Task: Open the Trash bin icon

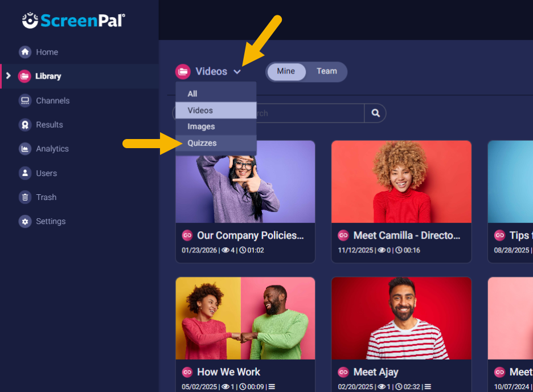Action: (x=24, y=197)
